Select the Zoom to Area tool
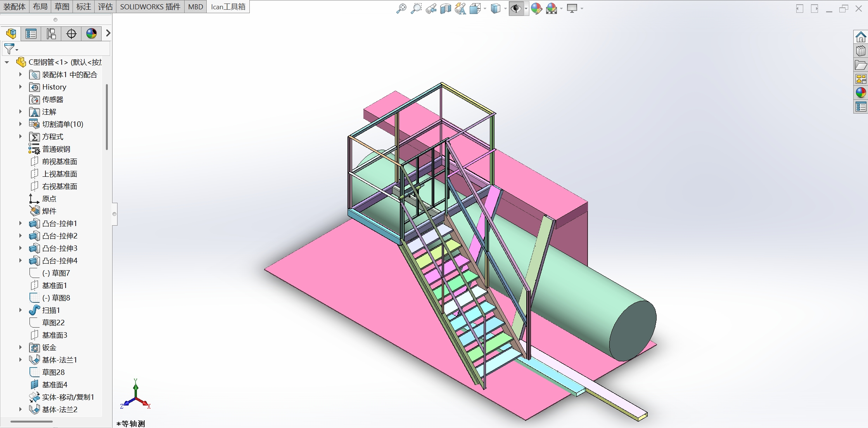The width and height of the screenshot is (868, 428). (416, 8)
